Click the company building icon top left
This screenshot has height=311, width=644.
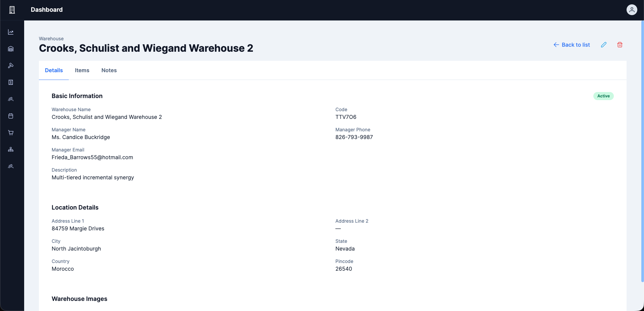[x=12, y=10]
